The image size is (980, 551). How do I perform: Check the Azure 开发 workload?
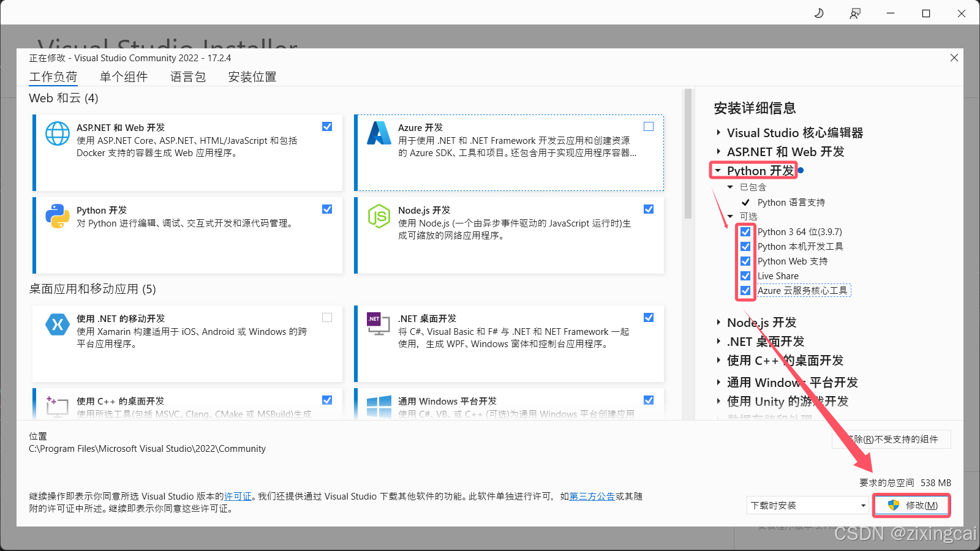(x=649, y=127)
